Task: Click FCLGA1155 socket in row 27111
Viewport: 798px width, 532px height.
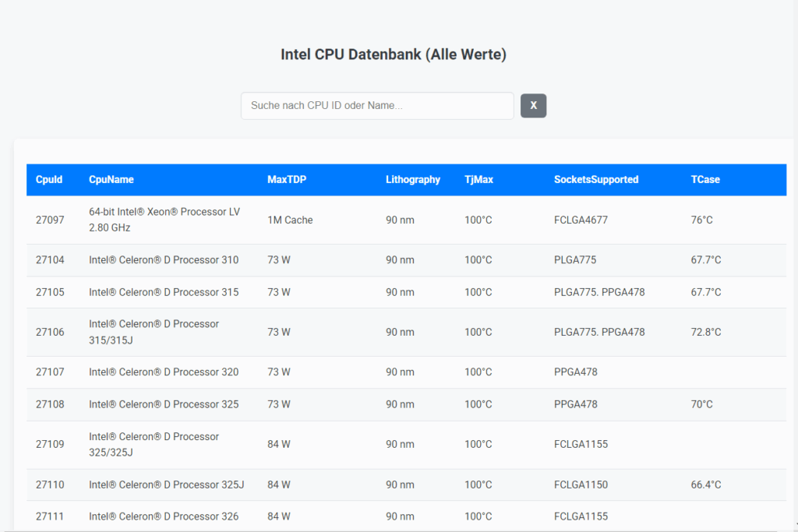Action: (x=581, y=516)
